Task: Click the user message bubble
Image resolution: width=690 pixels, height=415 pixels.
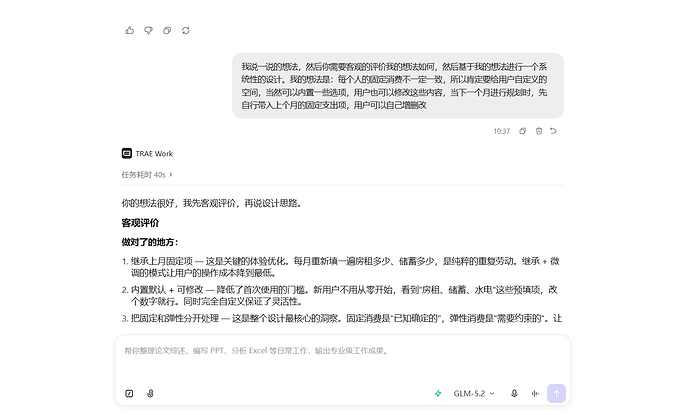Action: (398, 86)
